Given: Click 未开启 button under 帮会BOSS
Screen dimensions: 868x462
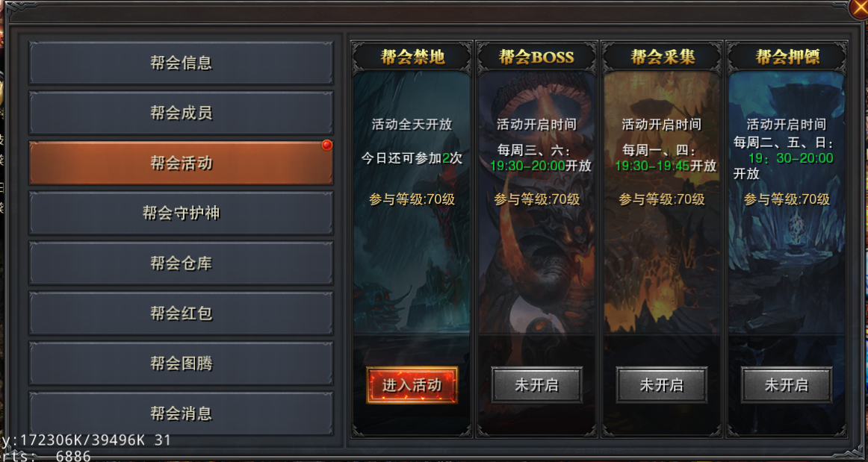Looking at the screenshot, I should [536, 385].
